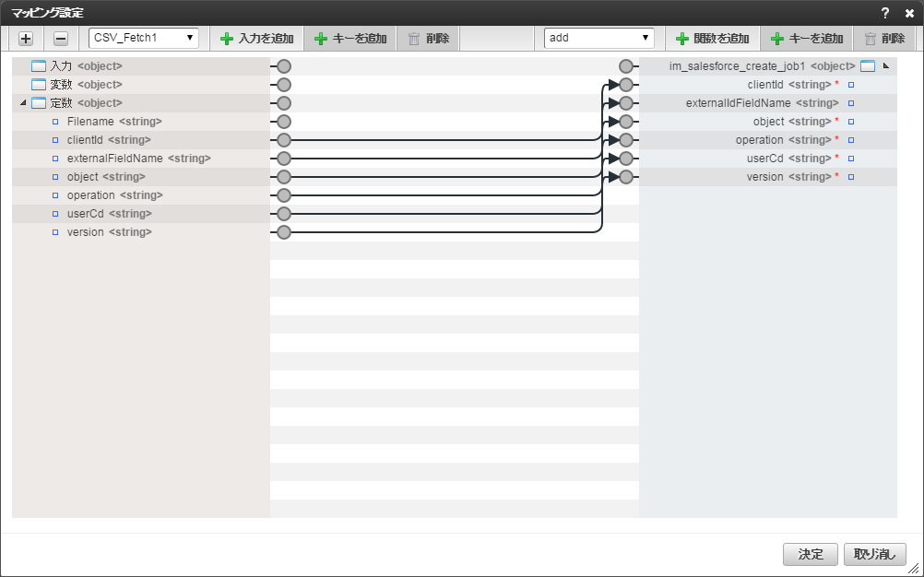Screen dimensions: 924x577
Task: Click left object output connector node
Action: click(x=284, y=177)
